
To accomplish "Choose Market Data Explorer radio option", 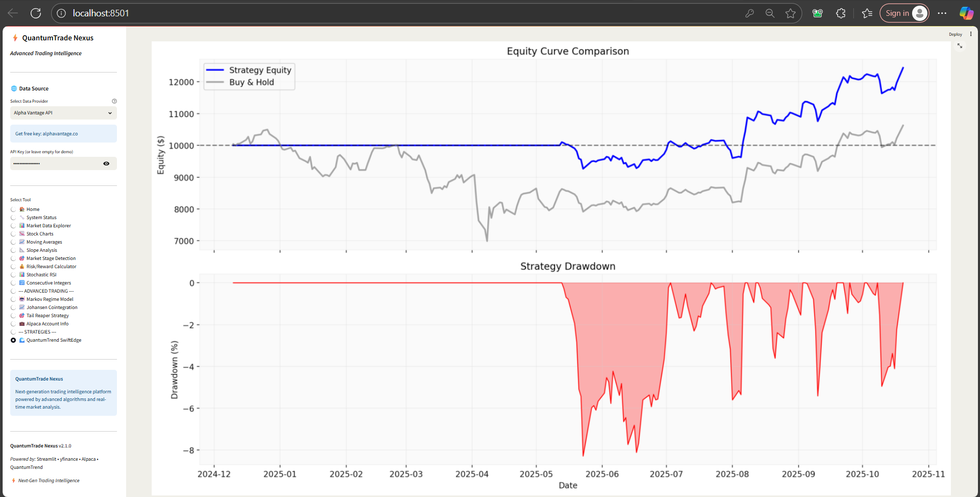I will [x=13, y=226].
